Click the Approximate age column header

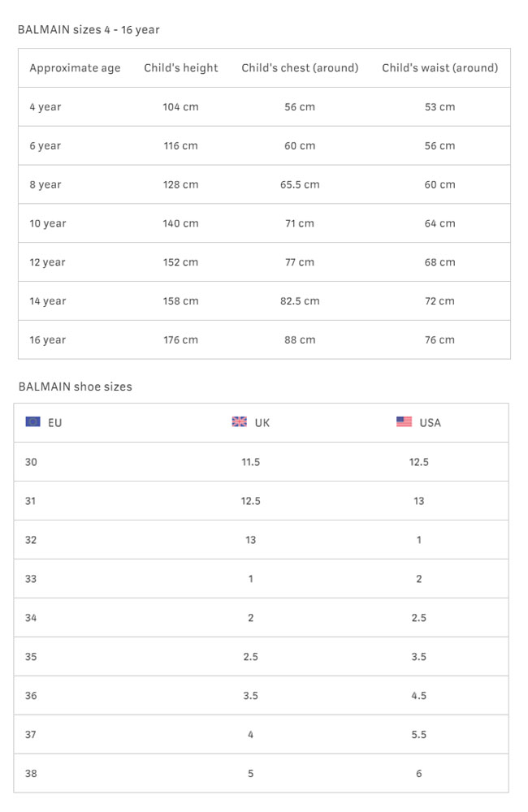tap(75, 68)
